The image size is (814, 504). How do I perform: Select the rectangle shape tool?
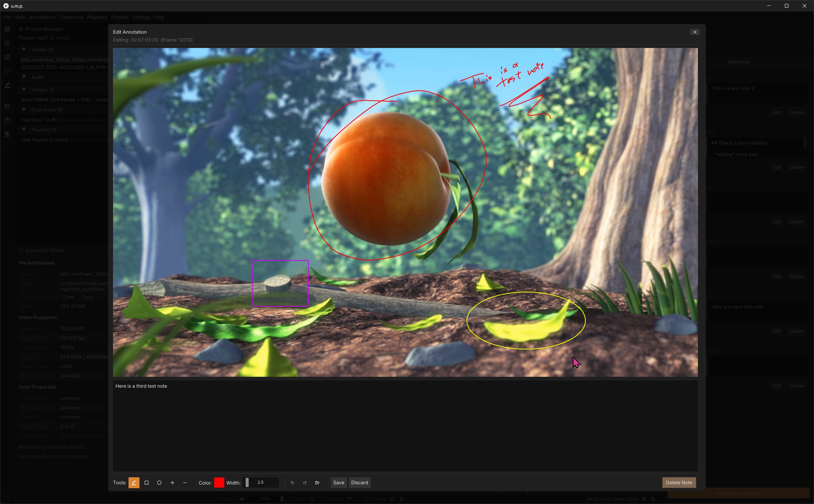146,482
